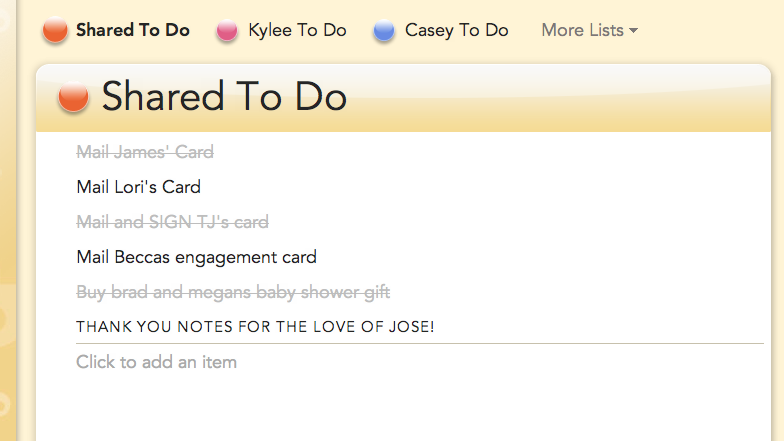
Task: Click the large orange ball in the list header
Action: (73, 97)
